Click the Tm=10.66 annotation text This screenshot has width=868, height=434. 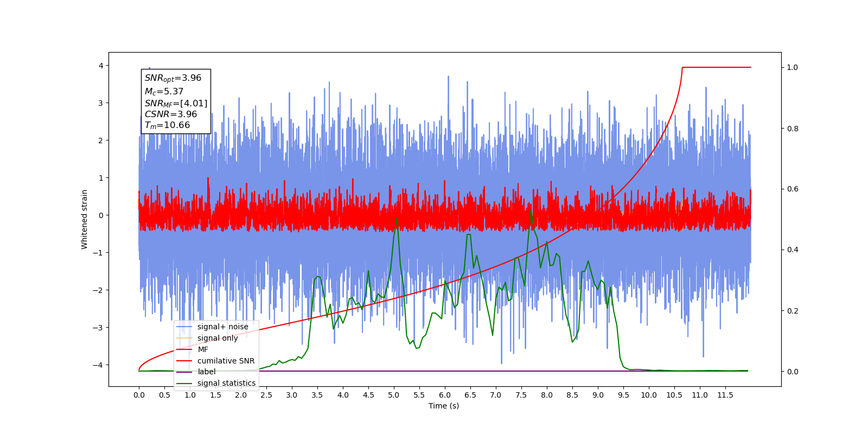click(167, 125)
